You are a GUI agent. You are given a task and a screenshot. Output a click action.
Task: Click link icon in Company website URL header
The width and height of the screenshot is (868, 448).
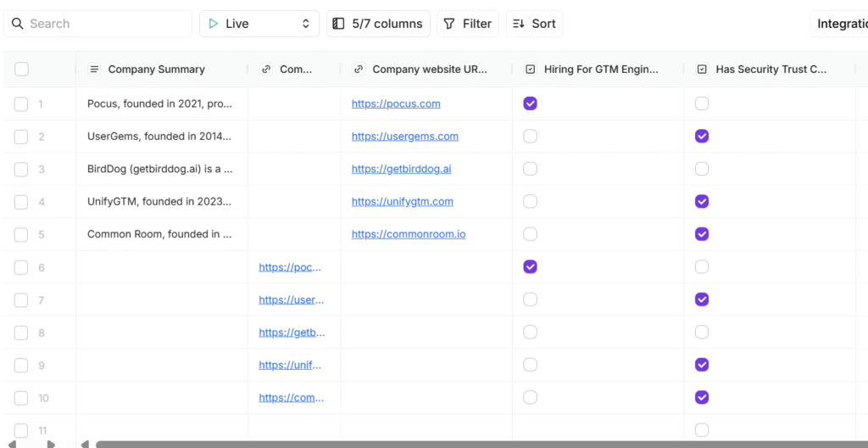pos(359,70)
